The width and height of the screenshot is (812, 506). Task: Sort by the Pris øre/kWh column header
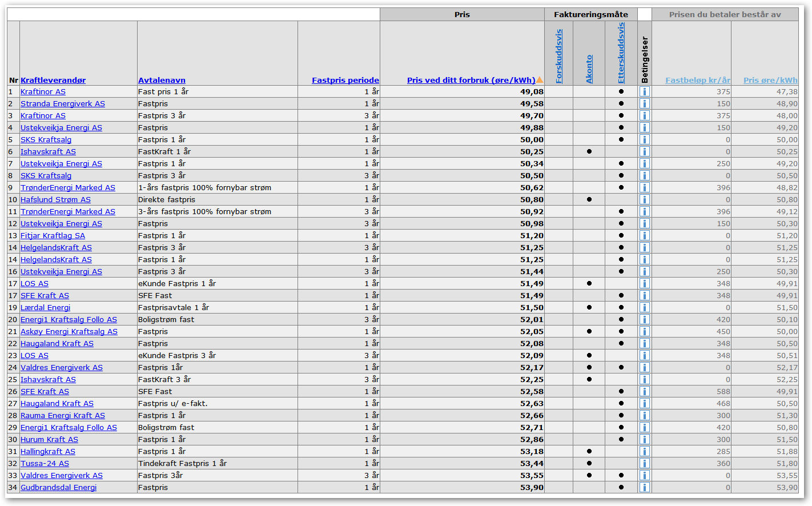pyautogui.click(x=770, y=80)
